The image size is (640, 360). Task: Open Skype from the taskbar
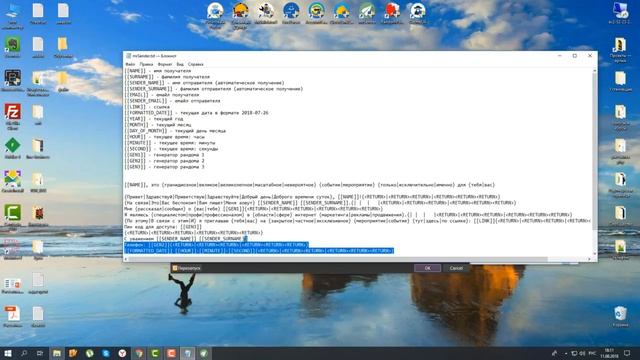pos(106,353)
